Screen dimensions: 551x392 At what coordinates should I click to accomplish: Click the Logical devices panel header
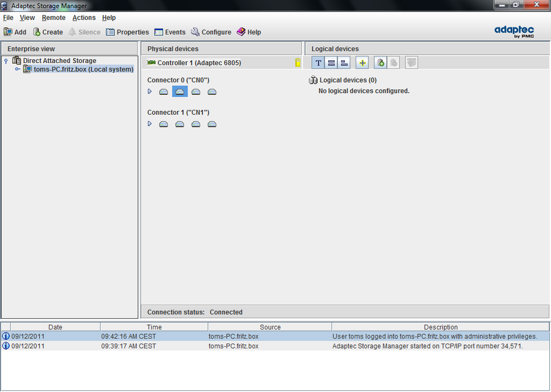(x=427, y=49)
